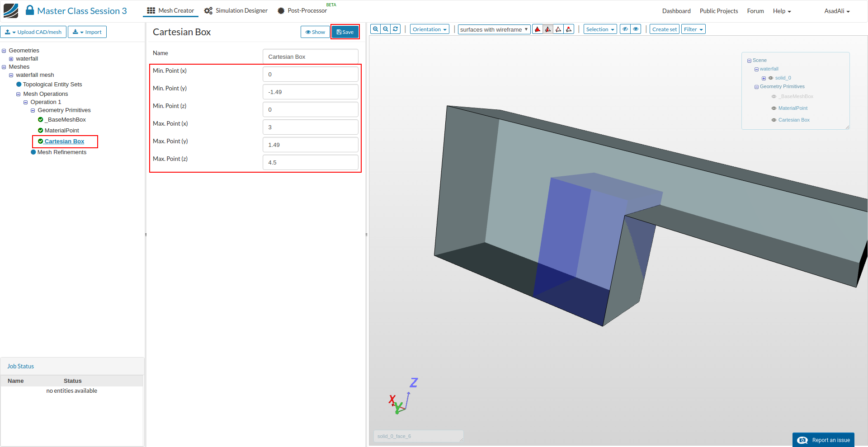Viewport: 868px width, 447px height.
Task: Toggle visibility of Cartesian Box in scene tree
Action: 774,120
